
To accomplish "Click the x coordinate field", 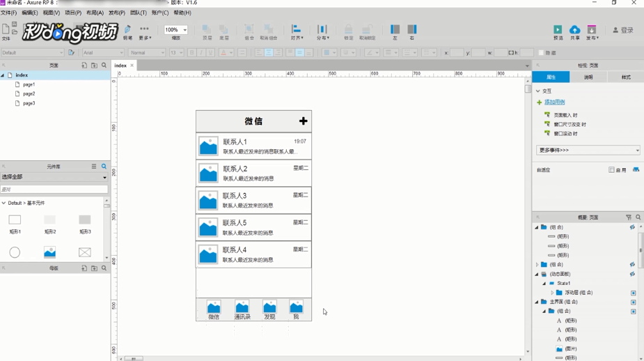I will tap(457, 53).
